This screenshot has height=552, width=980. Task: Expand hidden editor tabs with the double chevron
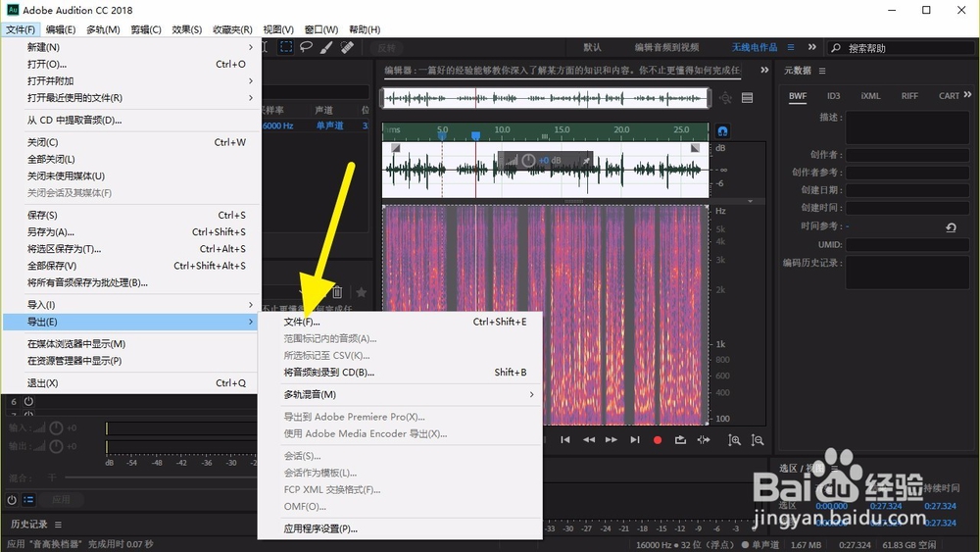click(764, 70)
